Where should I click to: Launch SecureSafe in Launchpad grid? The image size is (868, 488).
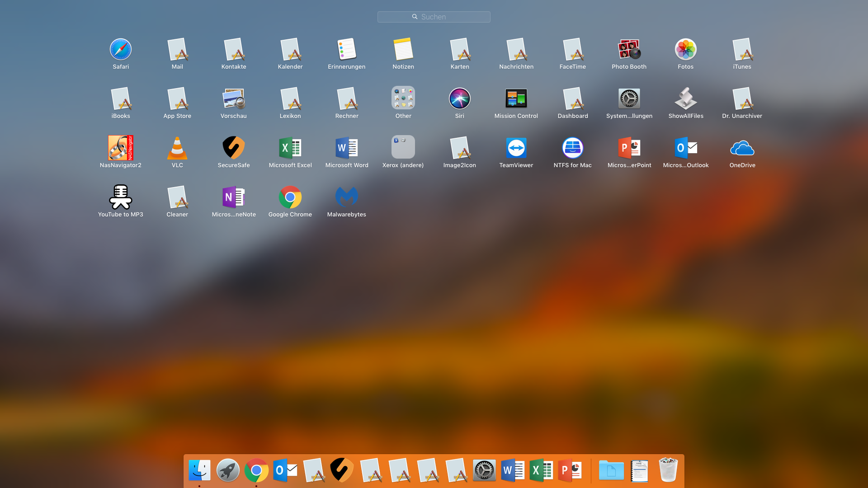tap(234, 148)
